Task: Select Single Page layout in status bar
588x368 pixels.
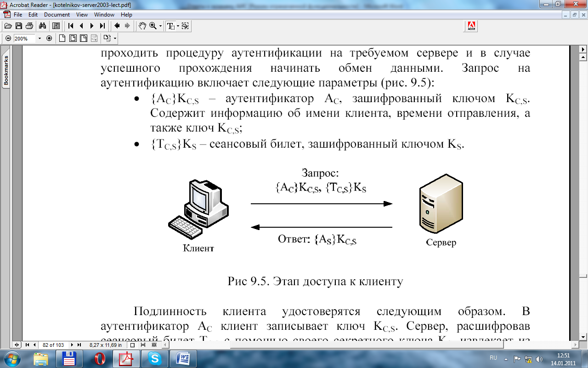Action: tap(133, 345)
